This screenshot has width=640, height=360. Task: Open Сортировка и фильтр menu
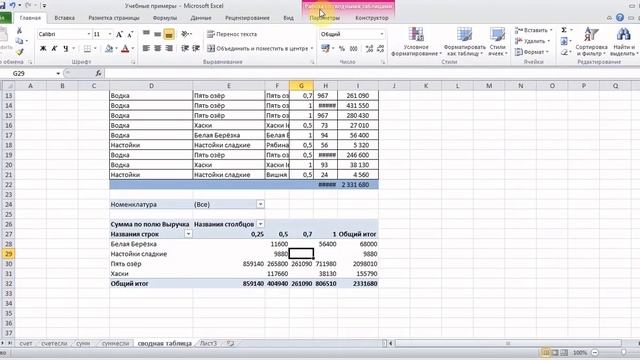click(x=591, y=42)
